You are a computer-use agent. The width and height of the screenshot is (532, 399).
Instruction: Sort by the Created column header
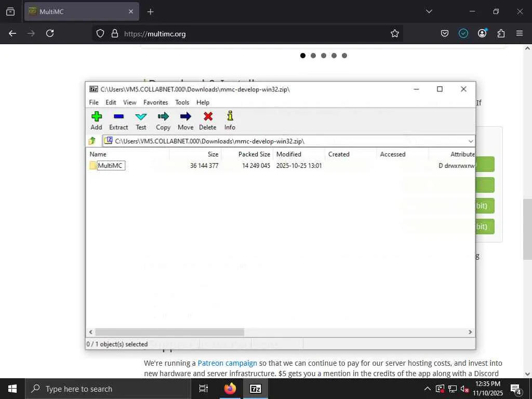[x=351, y=154]
